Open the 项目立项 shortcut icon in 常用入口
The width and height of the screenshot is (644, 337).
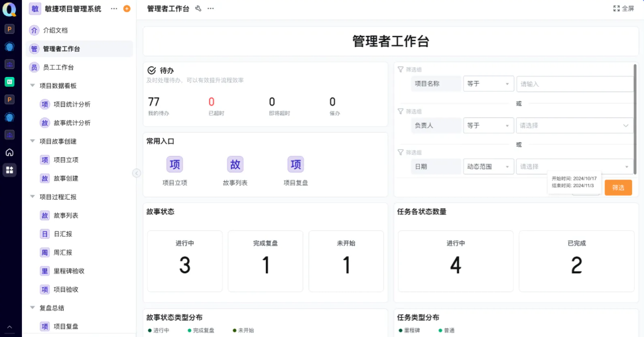click(x=175, y=165)
